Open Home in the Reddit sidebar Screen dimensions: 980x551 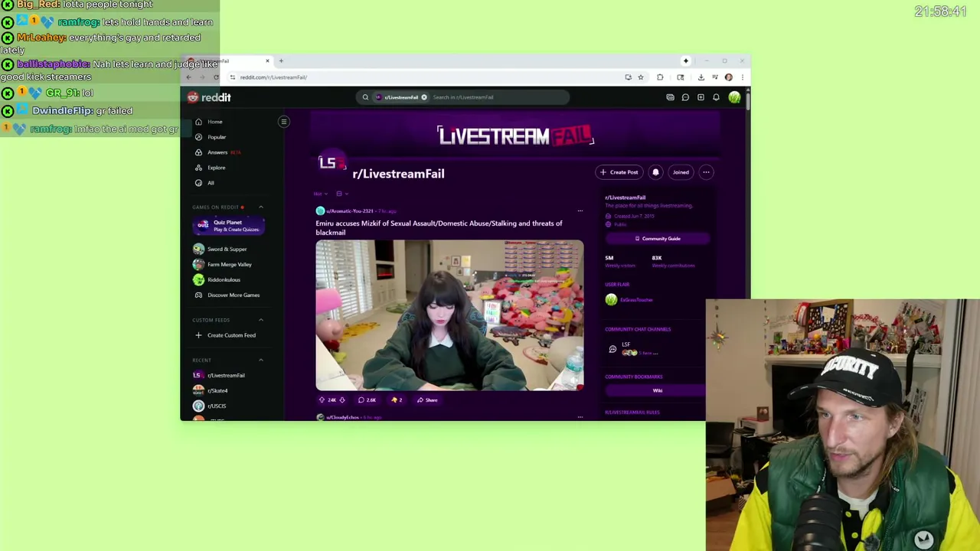pos(214,122)
